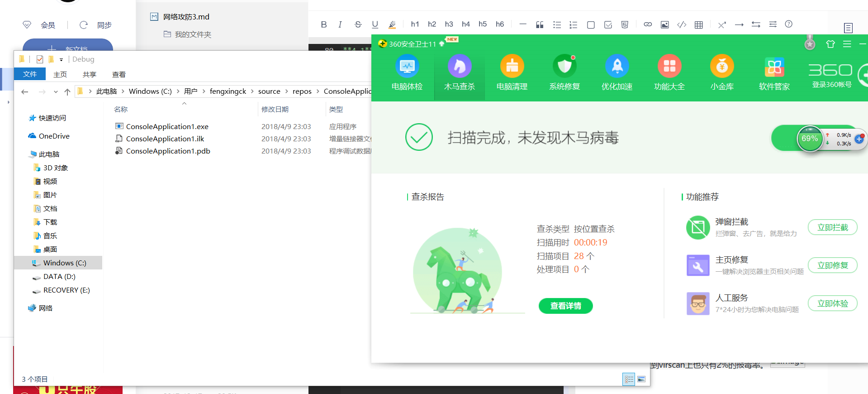
Task: Open 优化加速 in 360 Security
Action: pyautogui.click(x=617, y=72)
